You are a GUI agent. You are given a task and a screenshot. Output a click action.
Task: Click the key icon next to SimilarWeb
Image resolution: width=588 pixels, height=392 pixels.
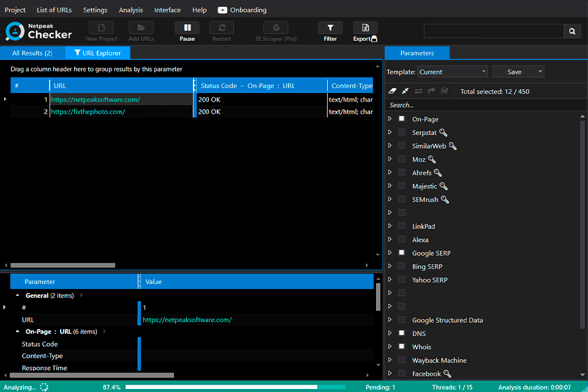point(453,146)
